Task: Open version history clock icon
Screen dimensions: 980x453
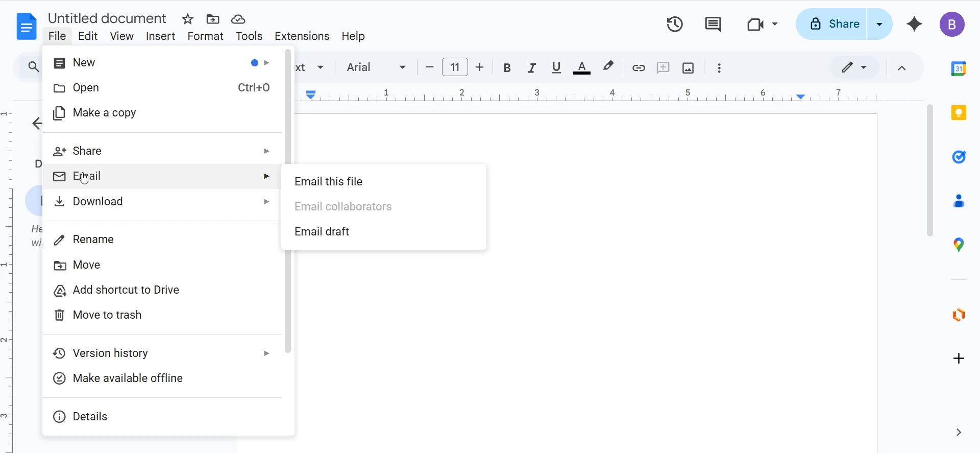Action: [675, 24]
